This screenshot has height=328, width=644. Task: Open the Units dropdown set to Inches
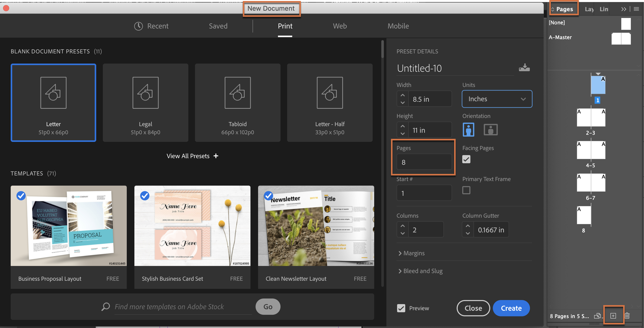pos(497,99)
